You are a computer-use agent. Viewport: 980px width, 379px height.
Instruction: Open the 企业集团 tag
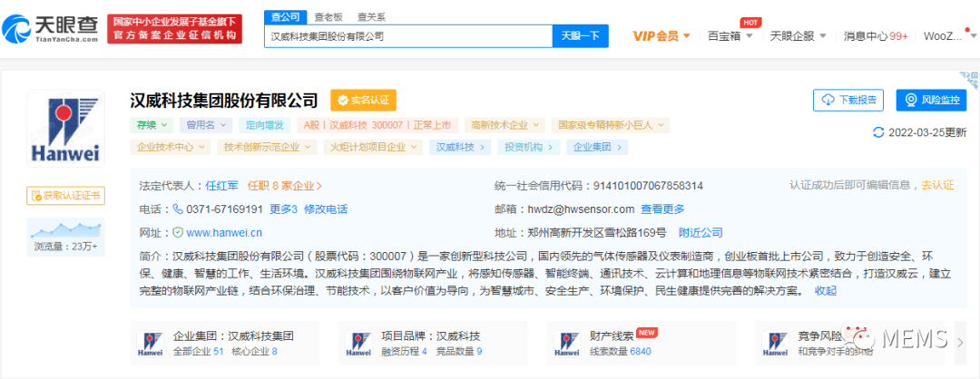coord(597,148)
